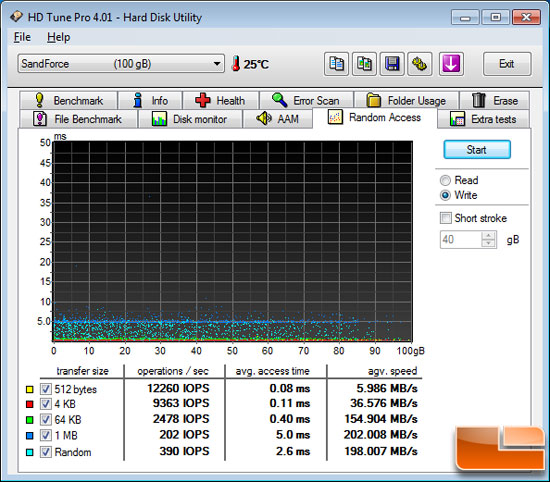
Task: Open the AAM tab
Action: pyautogui.click(x=278, y=119)
